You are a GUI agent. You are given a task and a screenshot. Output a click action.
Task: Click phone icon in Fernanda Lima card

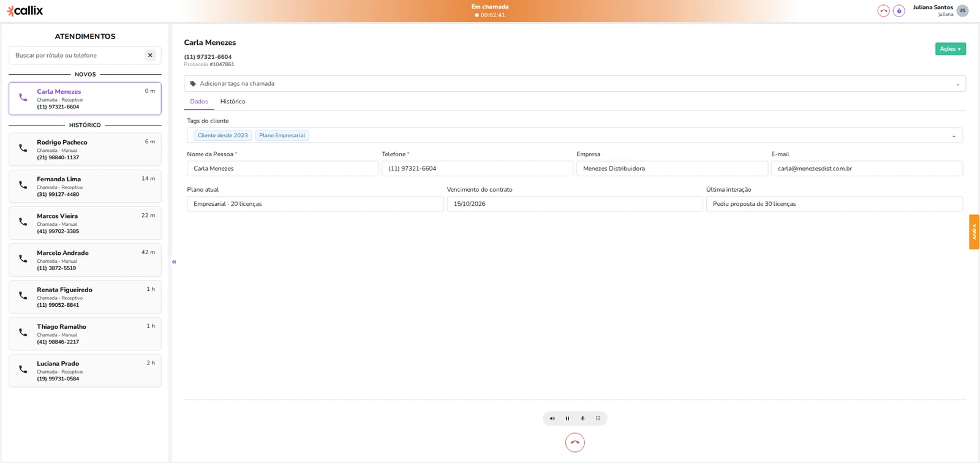pos(23,185)
